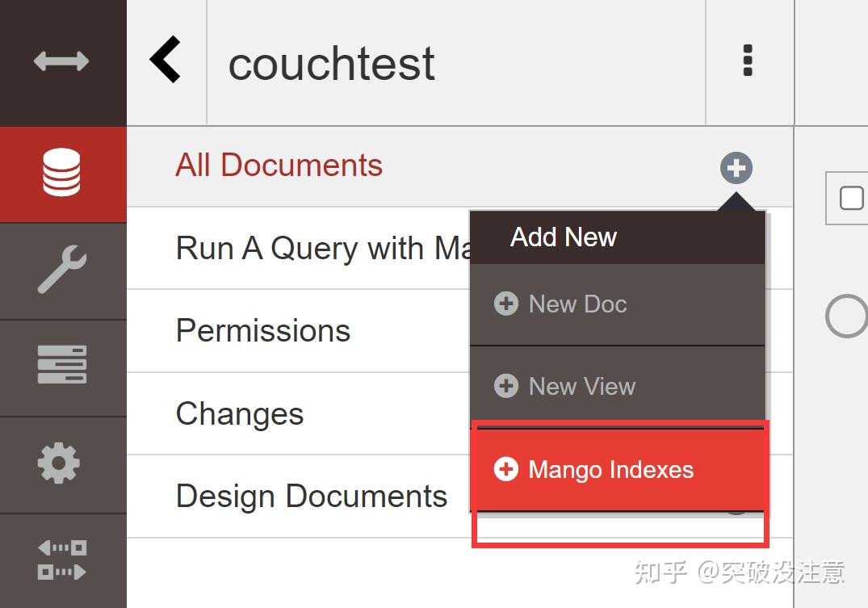Screen dimensions: 868x608
Task: Click the back chevron next to couchtest
Action: click(166, 61)
